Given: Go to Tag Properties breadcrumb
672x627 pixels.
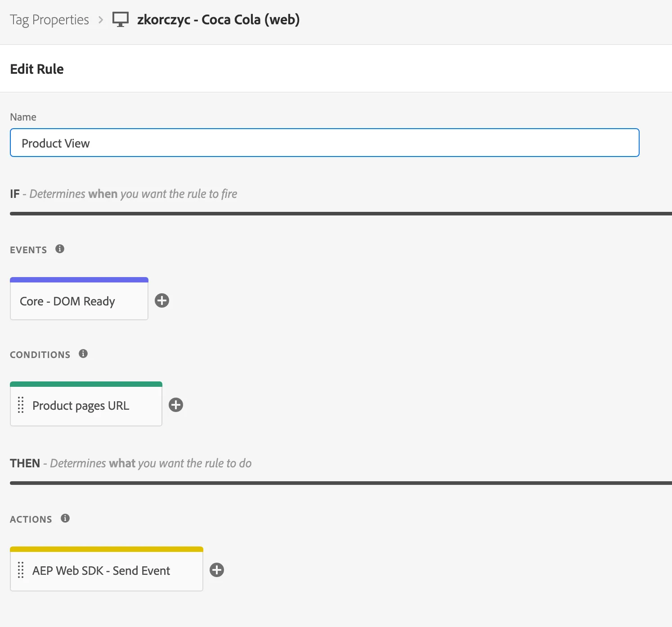Looking at the screenshot, I should coord(49,20).
